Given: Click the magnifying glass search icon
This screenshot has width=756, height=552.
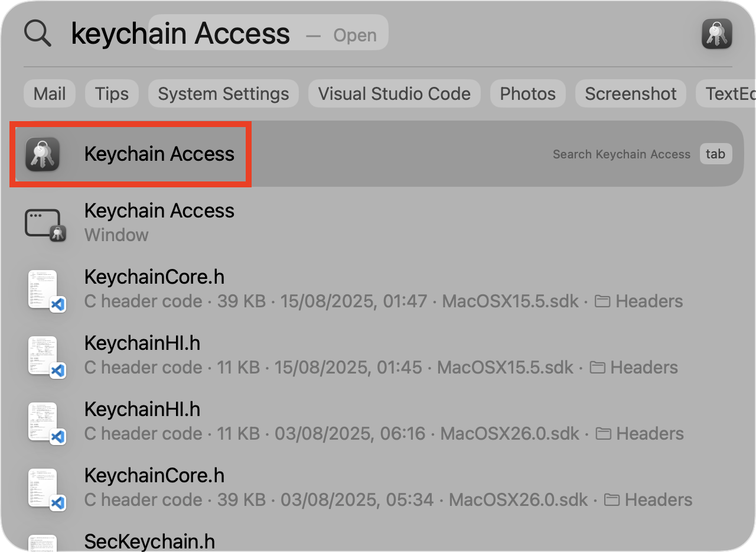Looking at the screenshot, I should click(37, 33).
